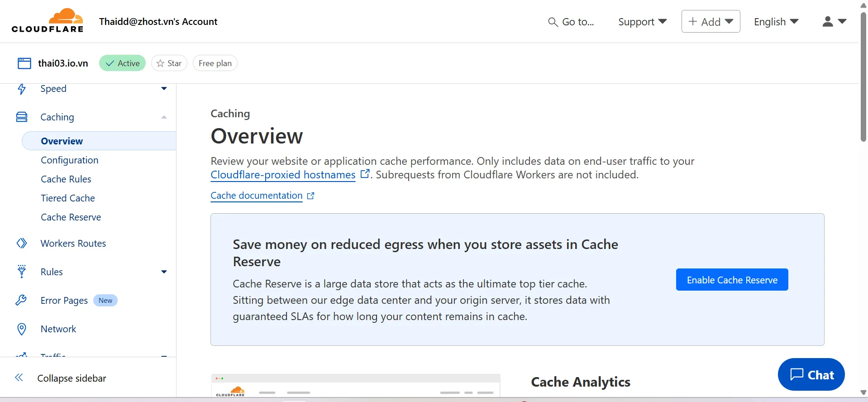Screen dimensions: 868x402
Task: Click the Caching stack icon in sidebar
Action: (x=22, y=117)
